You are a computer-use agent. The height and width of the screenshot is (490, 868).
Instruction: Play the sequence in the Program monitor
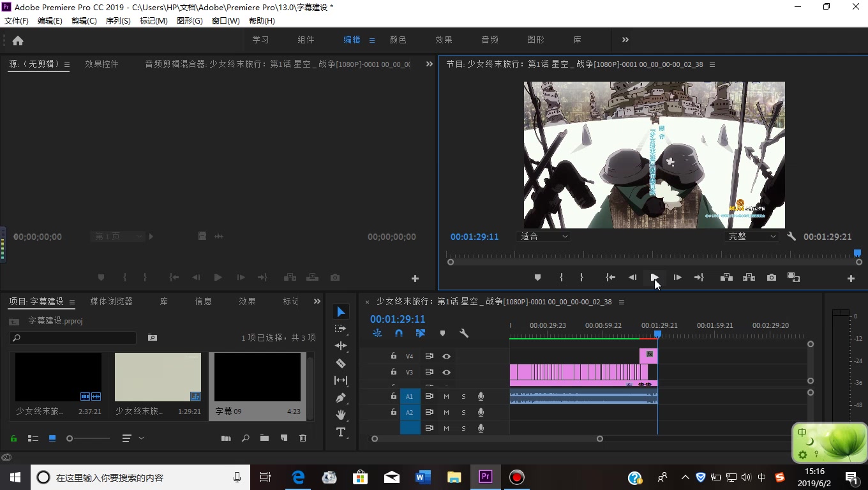point(654,278)
